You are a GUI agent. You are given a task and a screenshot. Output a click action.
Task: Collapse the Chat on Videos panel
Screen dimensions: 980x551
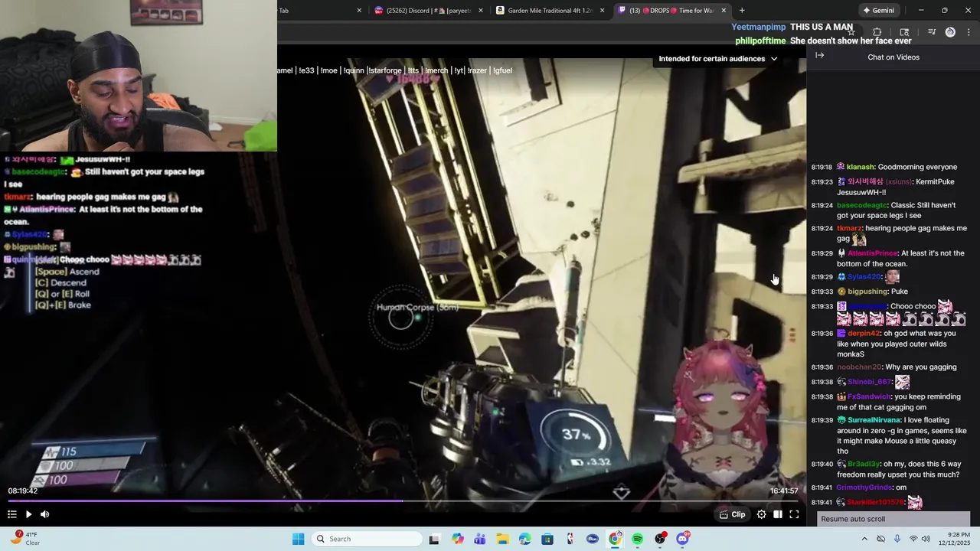[819, 55]
